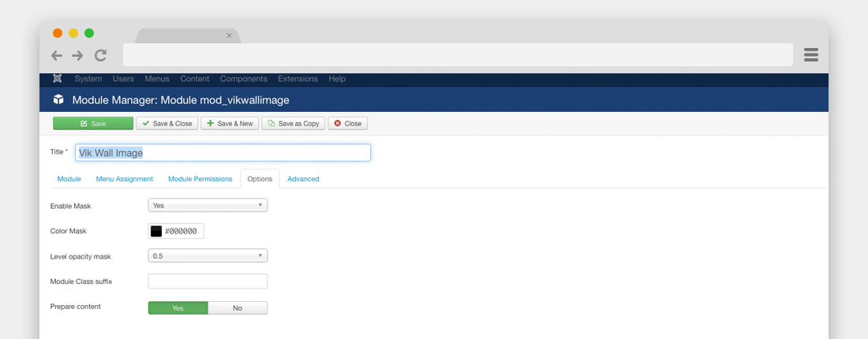Open the Extensions menu

(297, 79)
